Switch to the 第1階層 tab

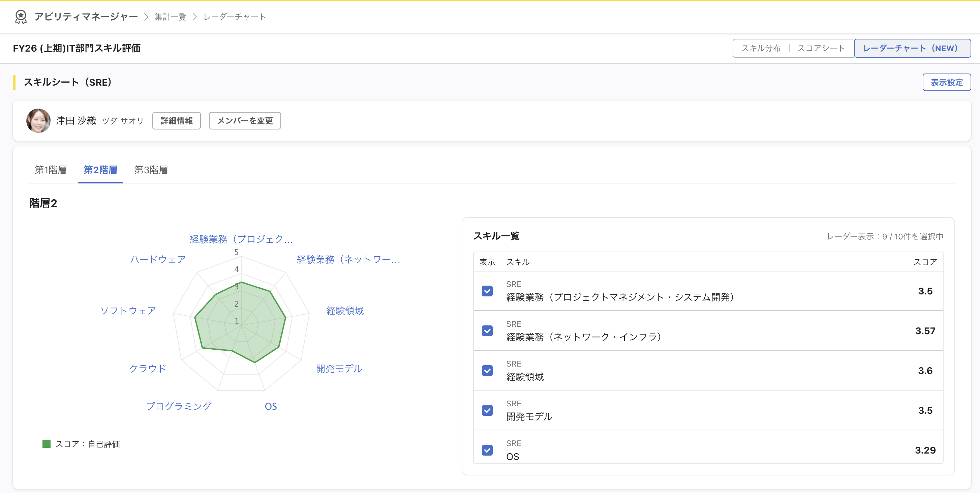tap(51, 170)
